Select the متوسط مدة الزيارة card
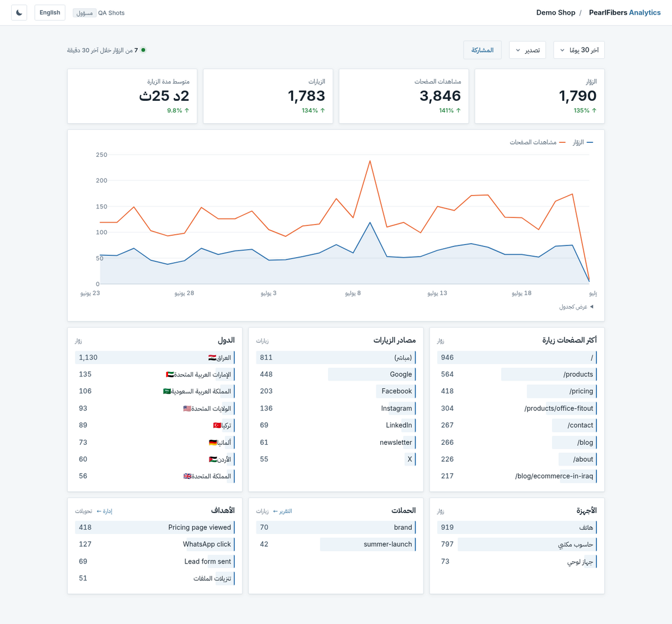This screenshot has width=672, height=624. [x=132, y=96]
